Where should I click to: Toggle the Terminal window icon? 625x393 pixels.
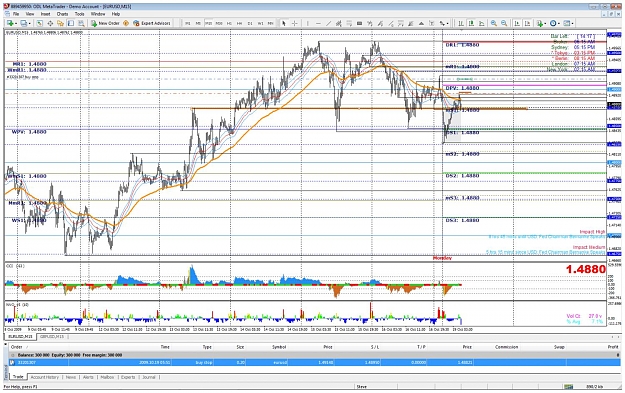(x=71, y=23)
